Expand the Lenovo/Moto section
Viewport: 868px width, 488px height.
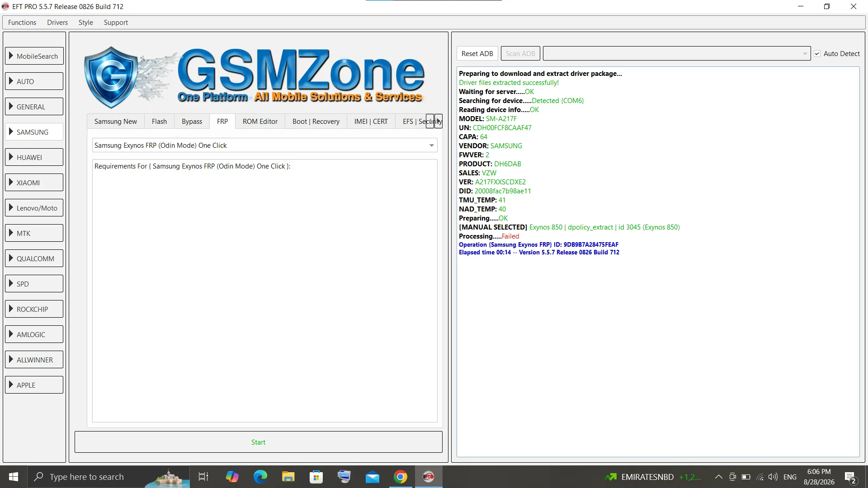tap(34, 208)
